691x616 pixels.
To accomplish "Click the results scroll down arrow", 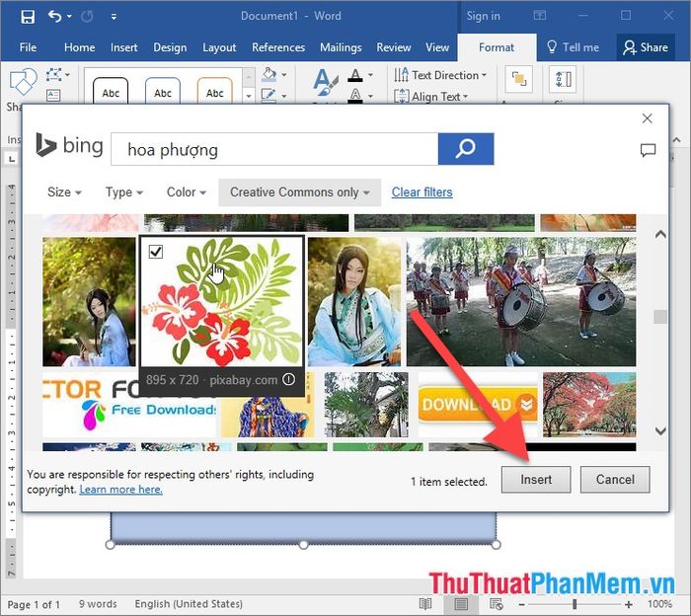I will [x=660, y=431].
